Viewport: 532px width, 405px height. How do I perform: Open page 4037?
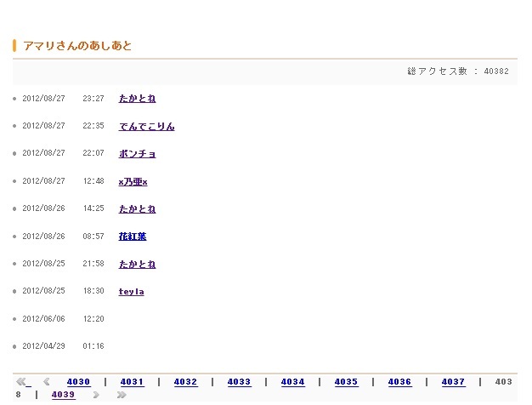[453, 382]
